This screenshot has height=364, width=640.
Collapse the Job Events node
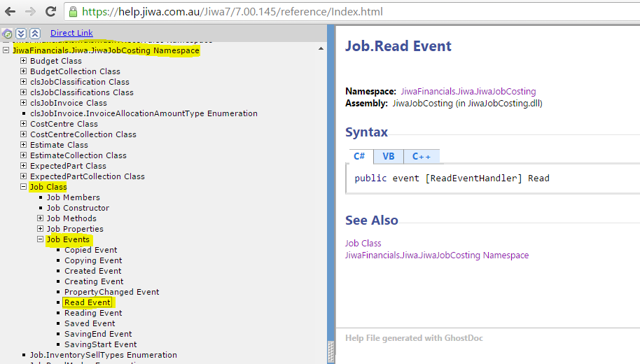[40, 239]
